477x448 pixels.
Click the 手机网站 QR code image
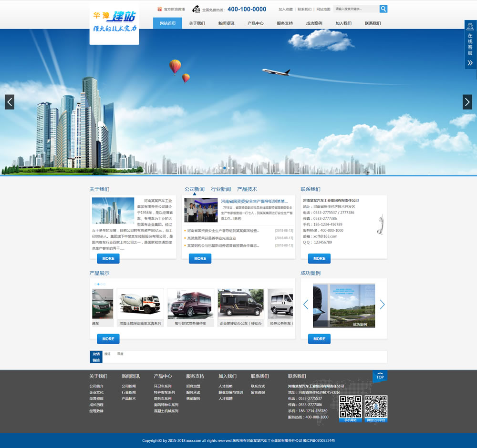pos(350,407)
